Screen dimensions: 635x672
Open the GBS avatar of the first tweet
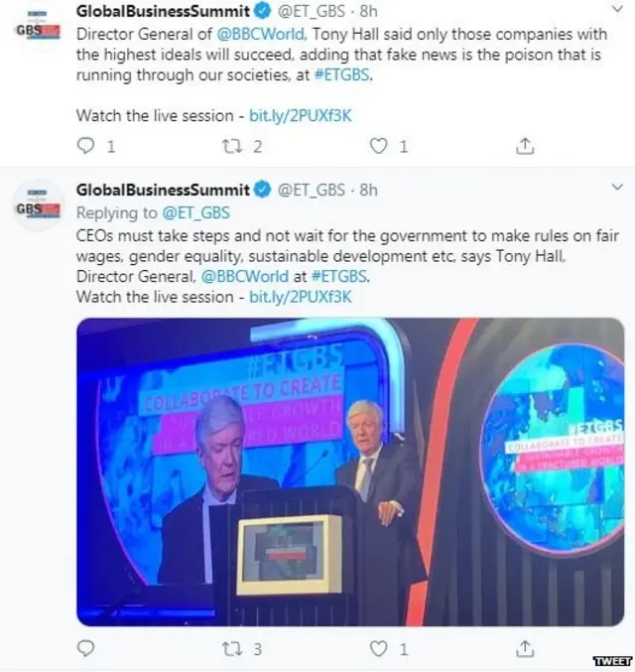tap(38, 27)
